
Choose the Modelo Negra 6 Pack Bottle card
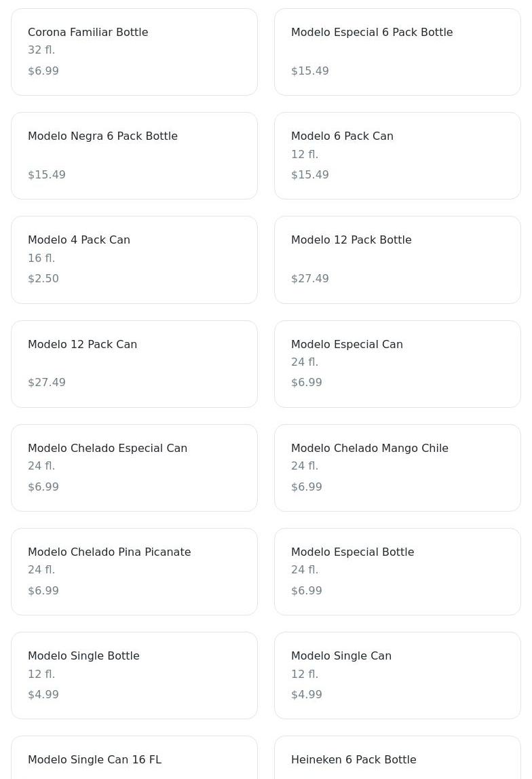point(134,155)
